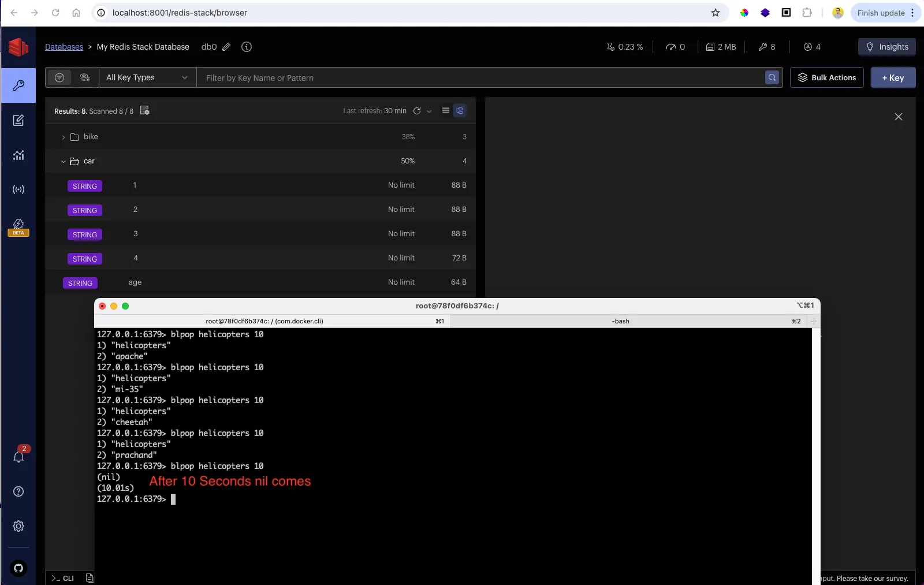Viewport: 924px width, 585px height.
Task: Open the BETA triggers and functions icon
Action: click(x=18, y=227)
